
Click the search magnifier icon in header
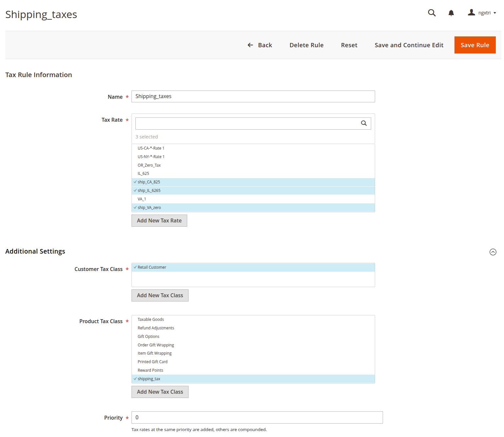[x=432, y=13]
